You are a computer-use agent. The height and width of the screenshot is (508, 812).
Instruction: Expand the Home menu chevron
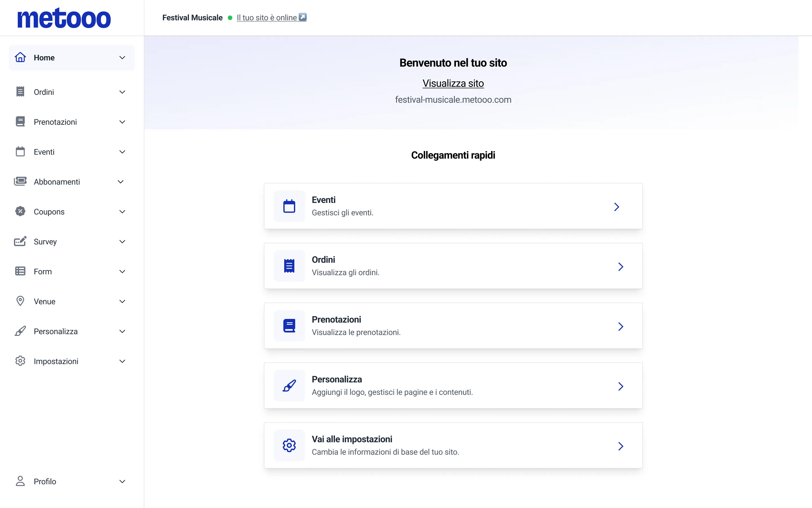click(122, 58)
